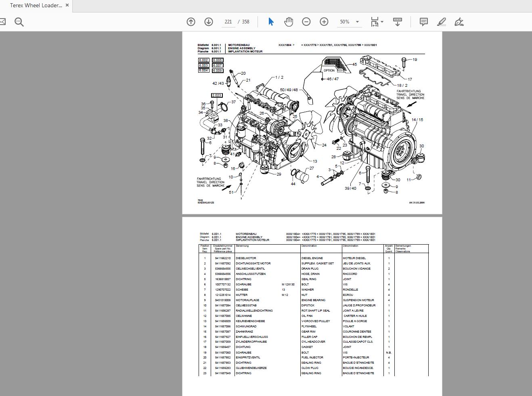Click the ZYLINDERKOPFHAUBE row name
Viewport: 532px width, 396px height.
(x=251, y=342)
